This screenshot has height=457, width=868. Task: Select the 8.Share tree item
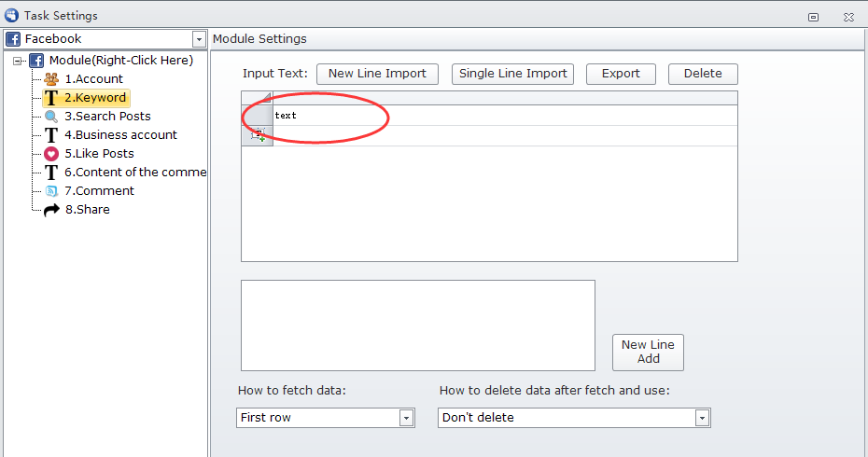[x=87, y=210]
